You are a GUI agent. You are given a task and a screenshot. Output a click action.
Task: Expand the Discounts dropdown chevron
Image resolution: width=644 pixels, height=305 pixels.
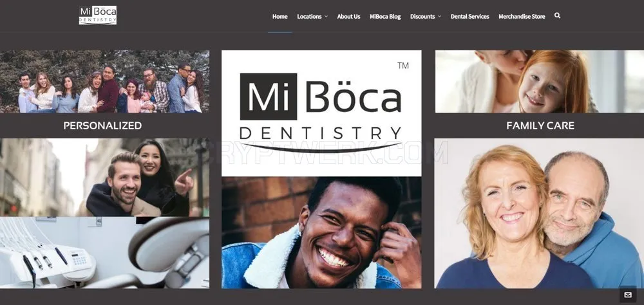pos(439,17)
